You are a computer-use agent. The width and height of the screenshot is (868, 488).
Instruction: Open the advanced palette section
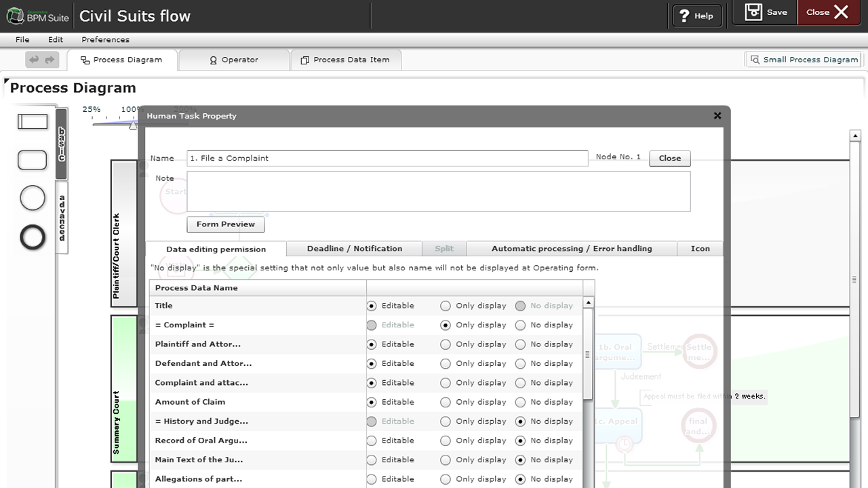click(62, 218)
